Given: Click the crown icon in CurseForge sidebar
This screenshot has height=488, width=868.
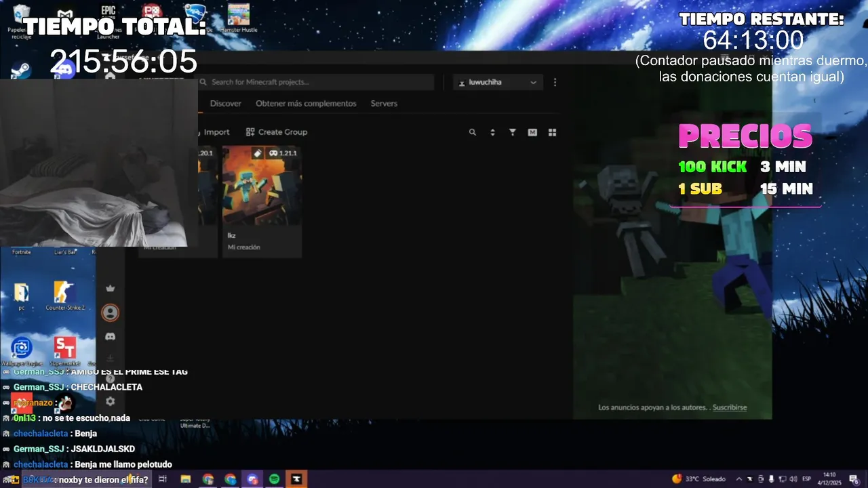Looking at the screenshot, I should tap(110, 289).
